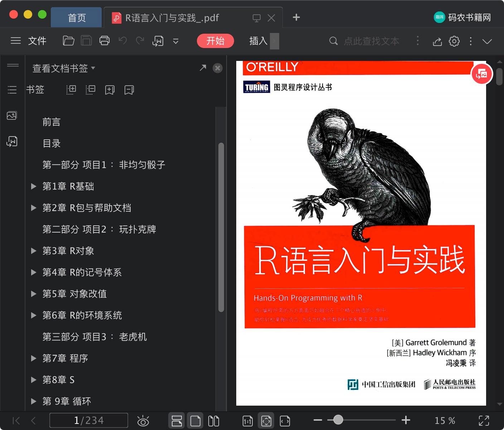Print the document using printer icon
This screenshot has width=504, height=430.
tap(105, 41)
